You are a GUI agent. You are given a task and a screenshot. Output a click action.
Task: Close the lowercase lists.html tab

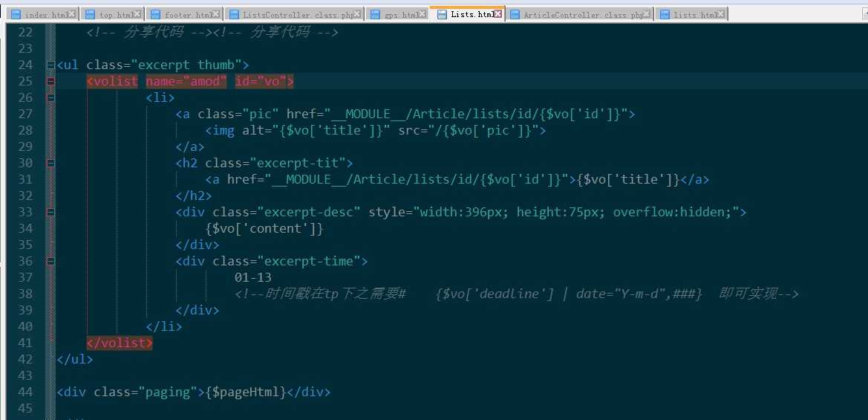[x=720, y=14]
